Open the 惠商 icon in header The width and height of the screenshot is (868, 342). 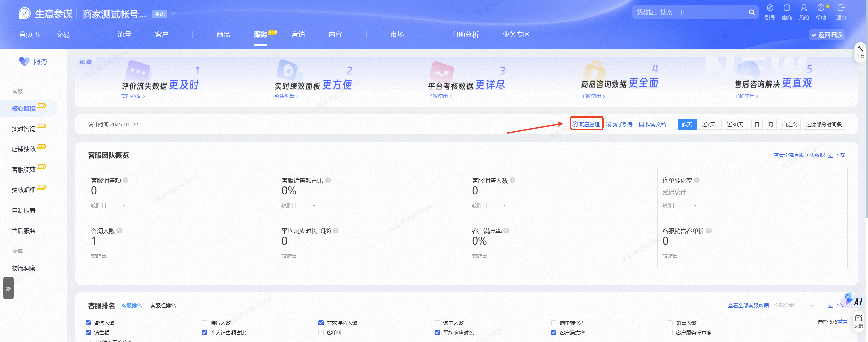click(x=787, y=8)
